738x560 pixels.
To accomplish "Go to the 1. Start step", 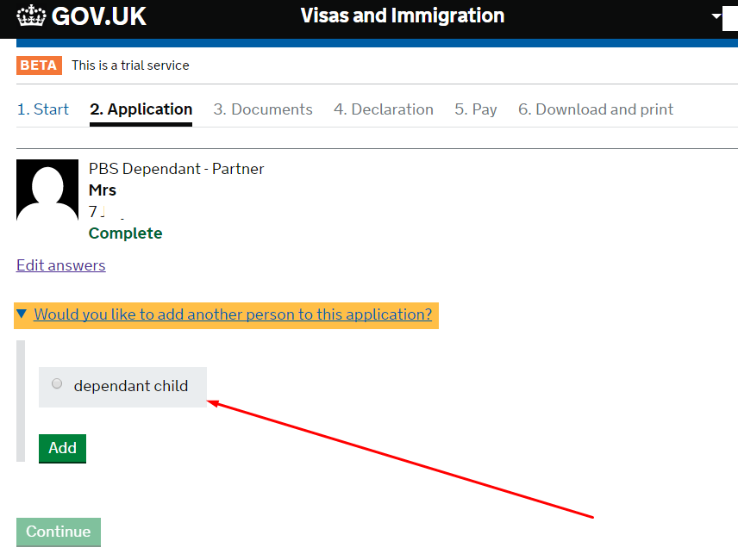I will pos(43,109).
